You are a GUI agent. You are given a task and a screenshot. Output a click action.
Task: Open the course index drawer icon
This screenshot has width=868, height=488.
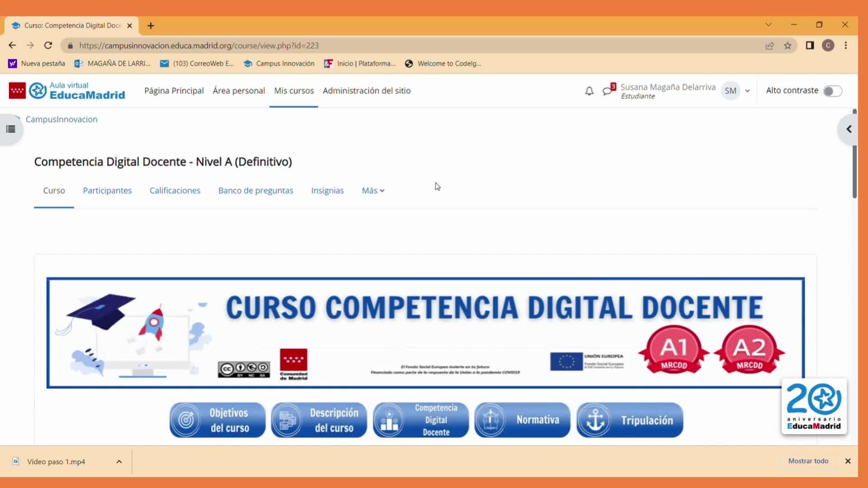[11, 129]
